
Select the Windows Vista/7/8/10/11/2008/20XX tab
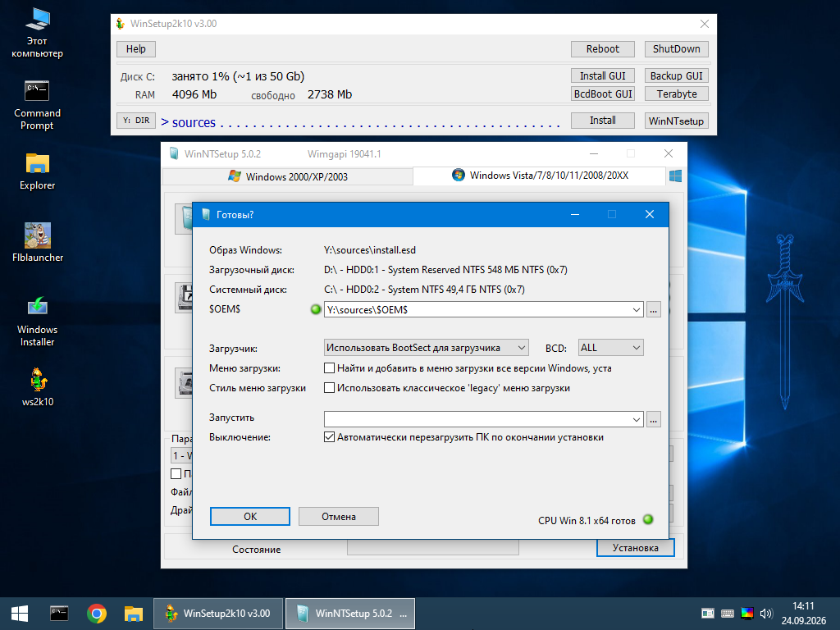coord(540,176)
